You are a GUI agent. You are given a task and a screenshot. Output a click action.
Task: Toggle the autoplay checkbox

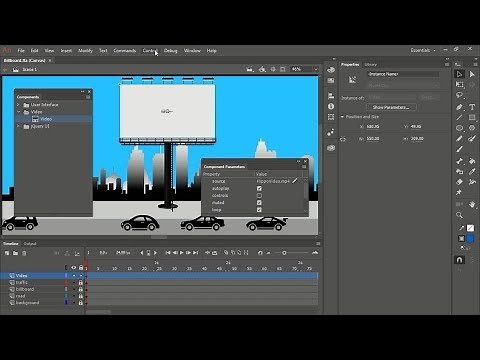point(259,188)
